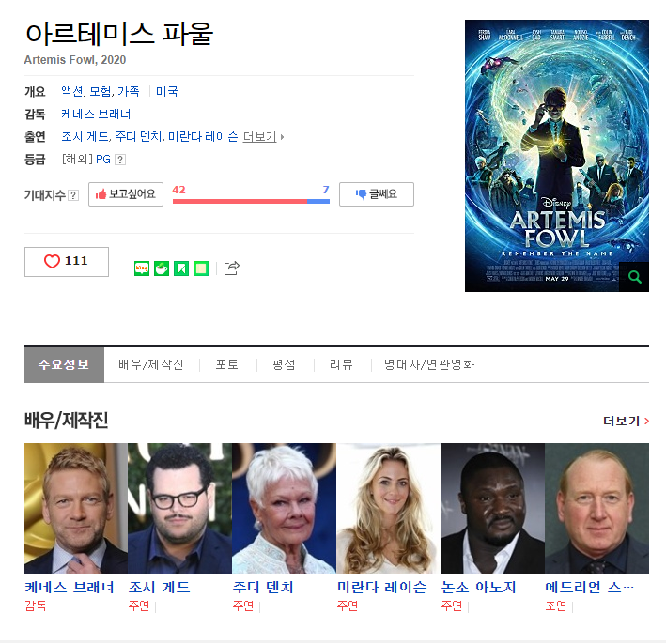666x644 pixels.
Task: Toggle the 보고싶어요 thumbs-up button
Action: (x=126, y=194)
